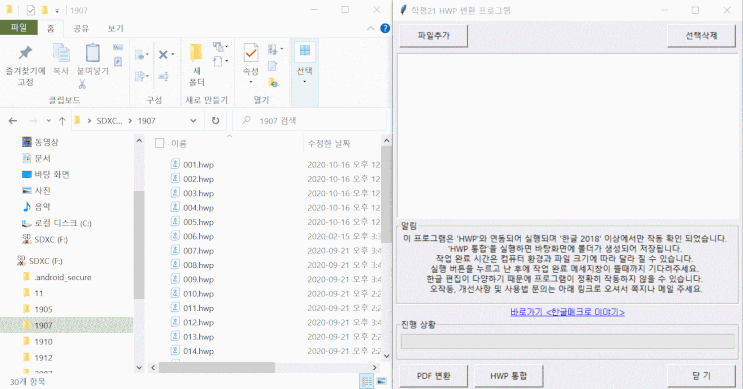Click the progress bar under 진행 상황
Viewport: 743px width, 389px height.
[567, 342]
